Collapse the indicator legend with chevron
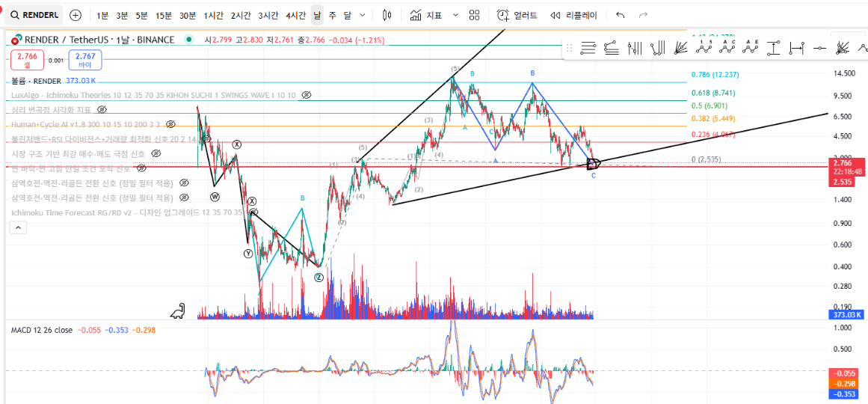This screenshot has height=404, width=868. pyautogui.click(x=19, y=227)
